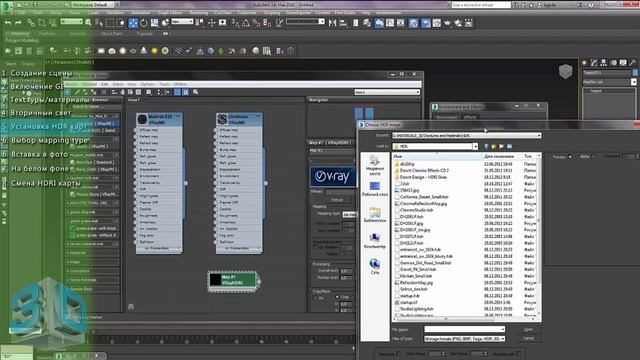
Task: Expand the Look in folder dropdown
Action: (475, 146)
